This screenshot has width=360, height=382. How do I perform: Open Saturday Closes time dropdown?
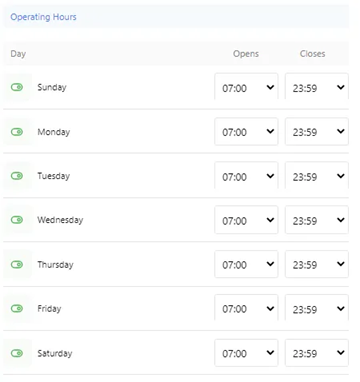[317, 353]
